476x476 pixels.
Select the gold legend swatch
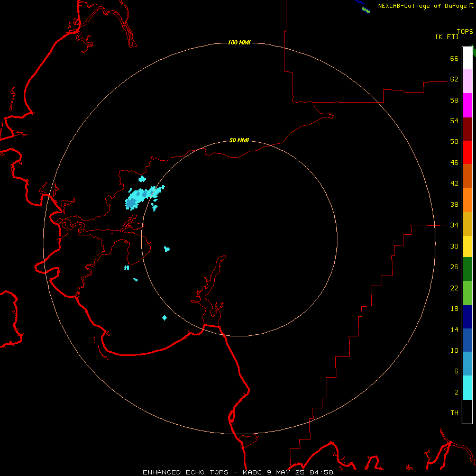(x=467, y=224)
